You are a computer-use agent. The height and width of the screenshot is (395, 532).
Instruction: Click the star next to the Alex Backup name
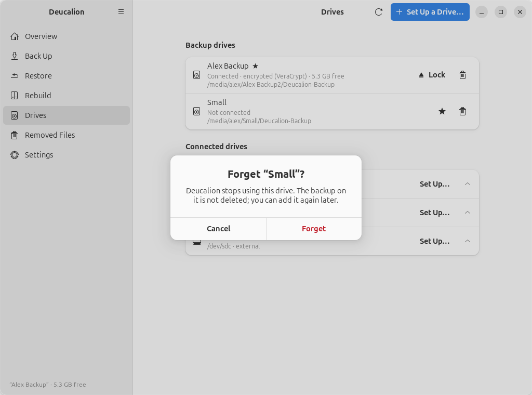pos(256,66)
